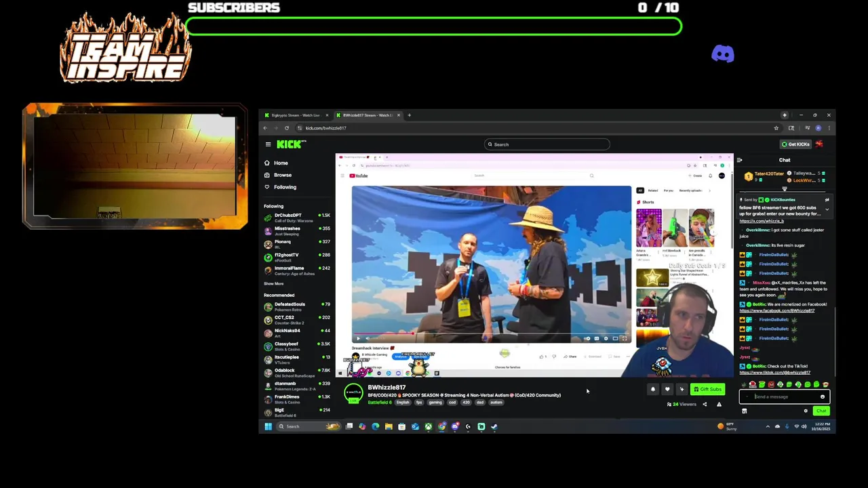This screenshot has width=868, height=488.
Task: Report the stream using warning icon
Action: tap(719, 405)
